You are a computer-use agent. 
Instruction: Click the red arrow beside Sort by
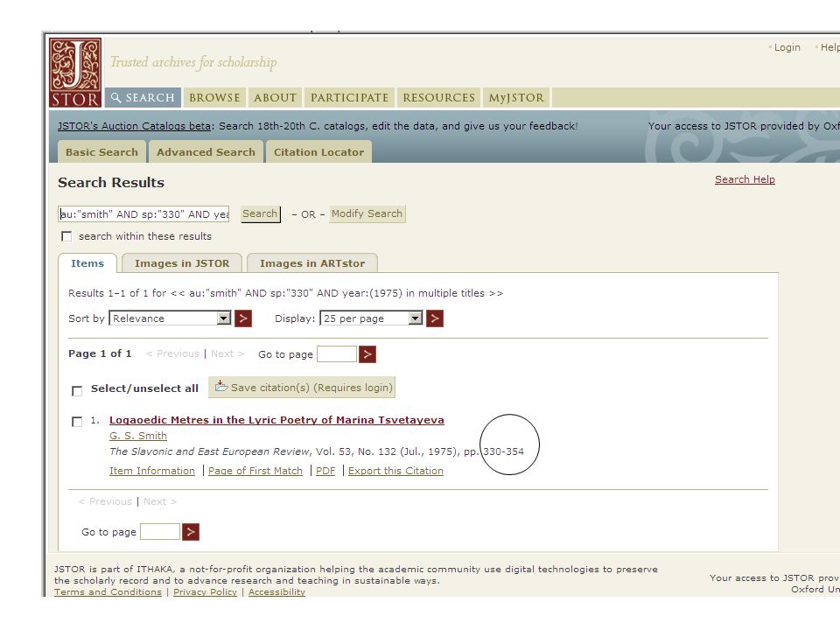[243, 318]
